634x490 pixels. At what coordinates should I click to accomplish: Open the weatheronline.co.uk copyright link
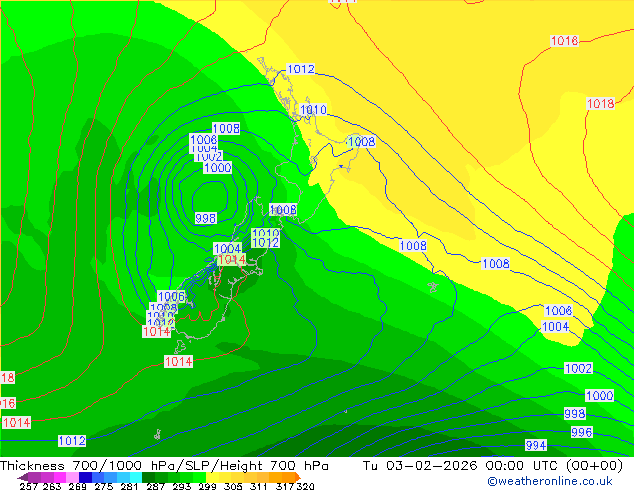coord(550,481)
